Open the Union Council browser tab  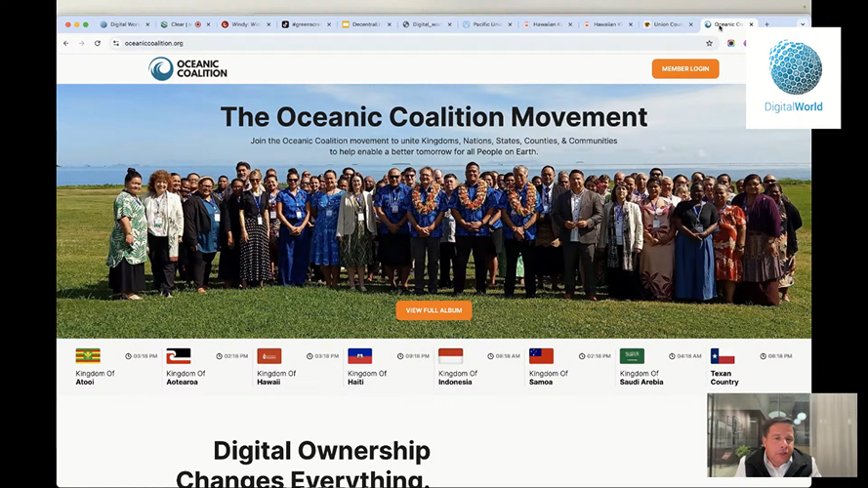tap(664, 24)
